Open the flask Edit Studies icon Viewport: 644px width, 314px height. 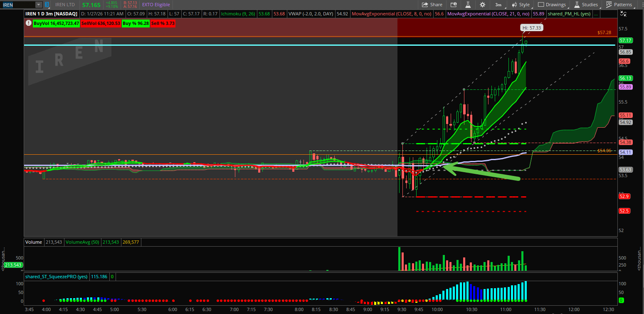point(468,5)
